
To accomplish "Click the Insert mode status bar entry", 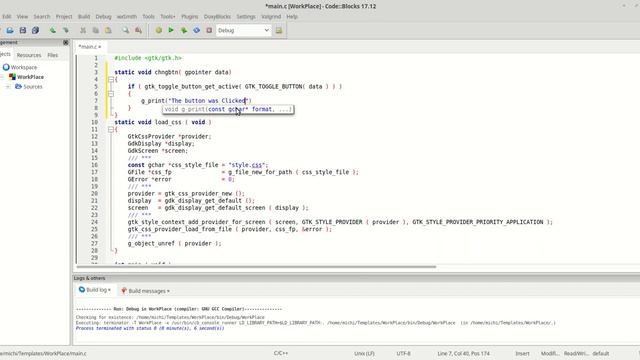I will [x=522, y=353].
